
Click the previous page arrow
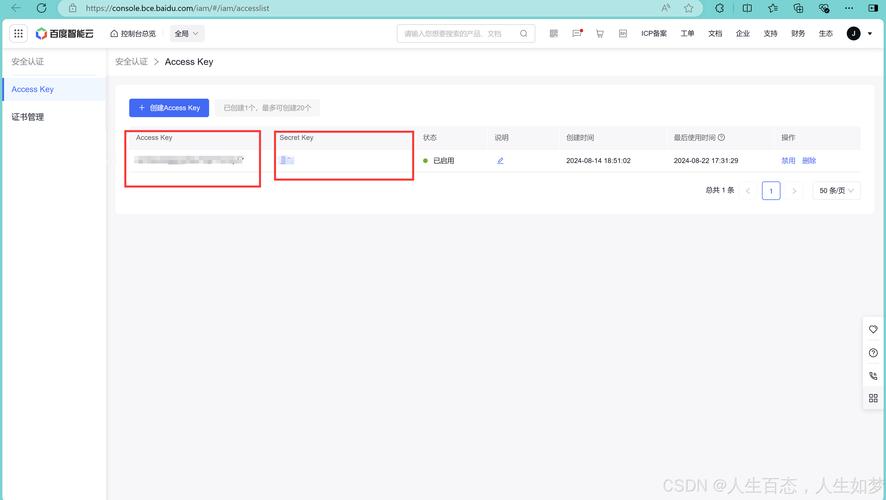coord(748,191)
